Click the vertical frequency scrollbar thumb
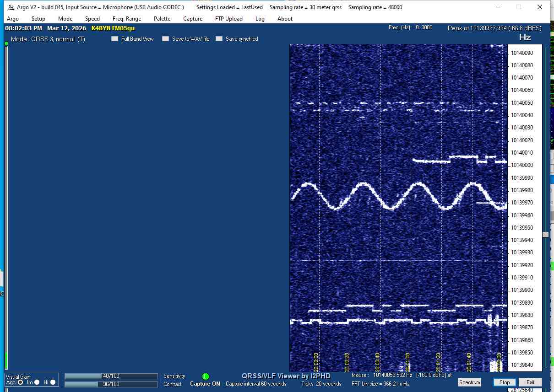Image resolution: width=554 pixels, height=392 pixels. coord(545,235)
